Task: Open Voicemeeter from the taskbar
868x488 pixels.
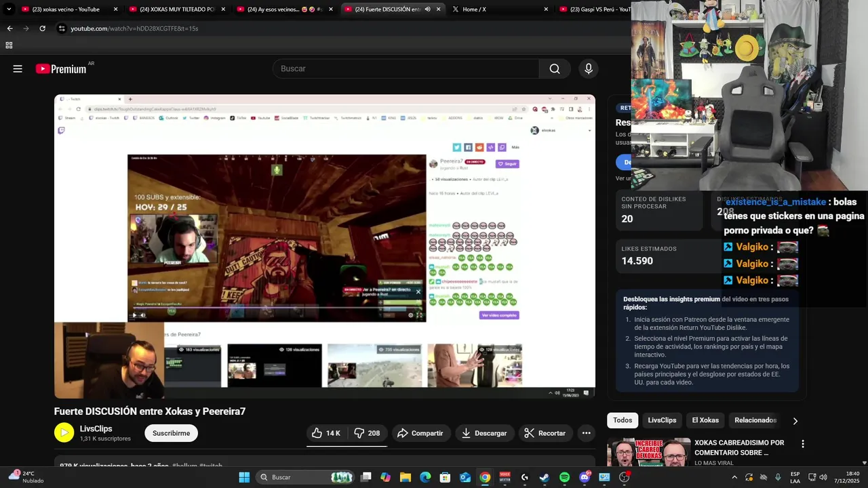Action: coord(505,477)
